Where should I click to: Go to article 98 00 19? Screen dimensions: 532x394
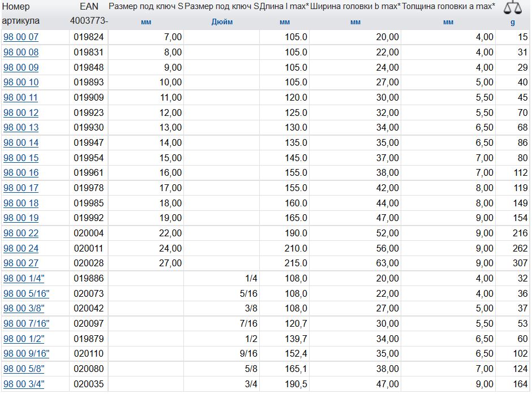(21, 218)
